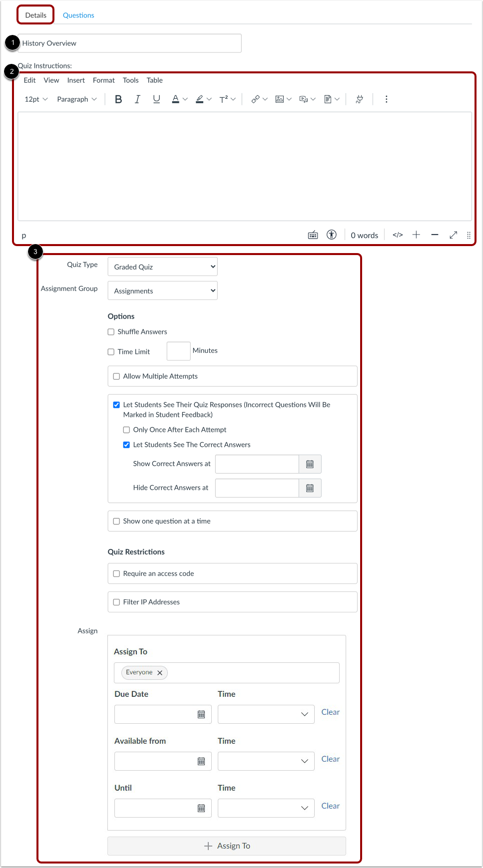Screen dimensions: 483x868
Task: Click the + Assign To button
Action: (x=227, y=846)
